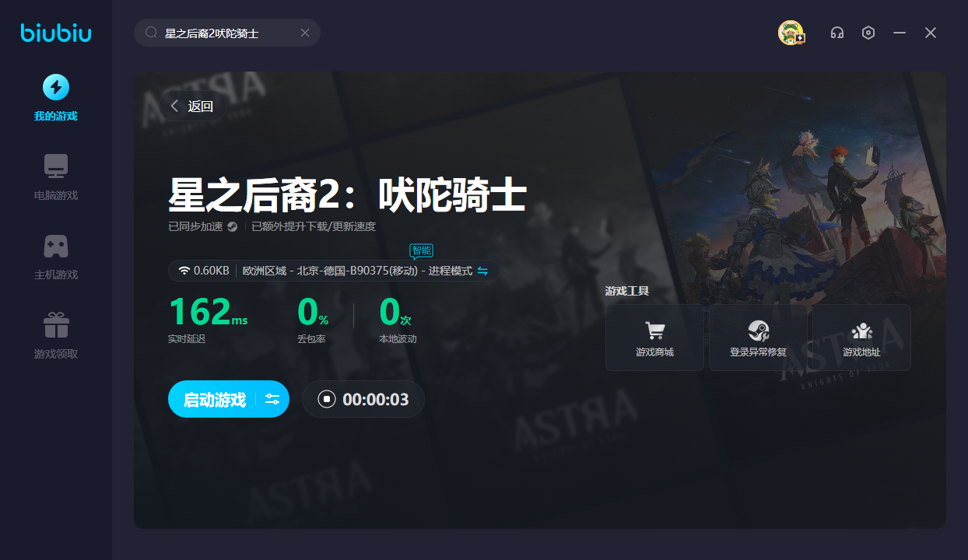Clear the search box text

point(305,33)
